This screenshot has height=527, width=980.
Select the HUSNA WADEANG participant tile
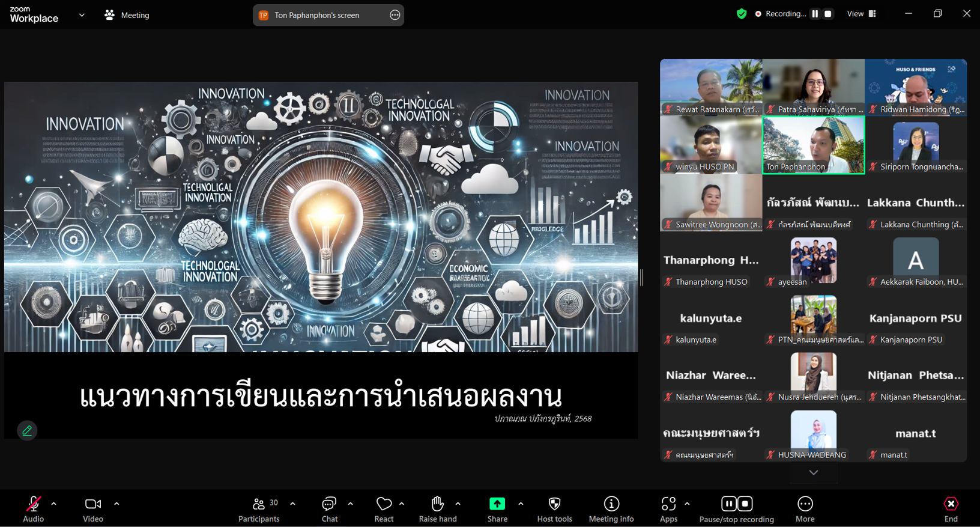(814, 433)
